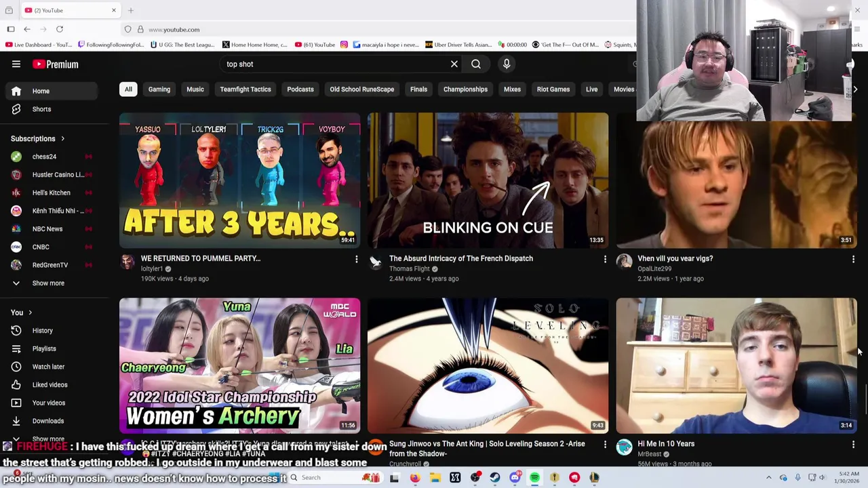Screen dimensions: 868x488
Task: Go back with the browser back arrow
Action: (x=27, y=29)
